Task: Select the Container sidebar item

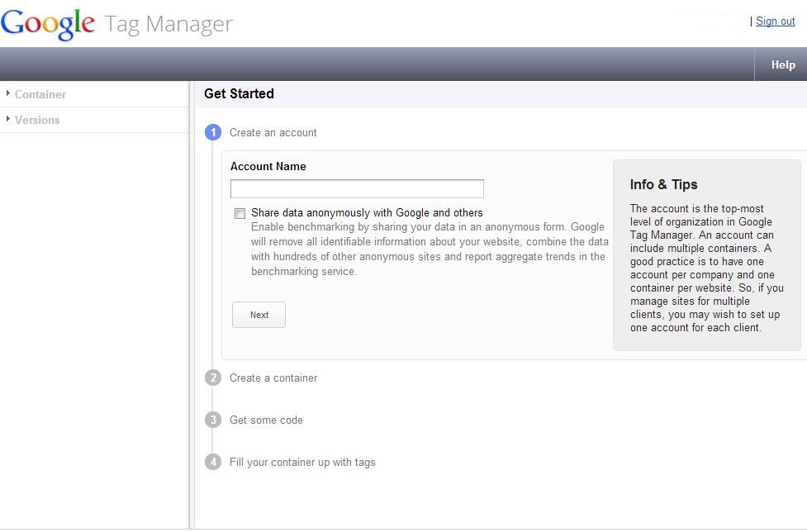Action: point(40,94)
